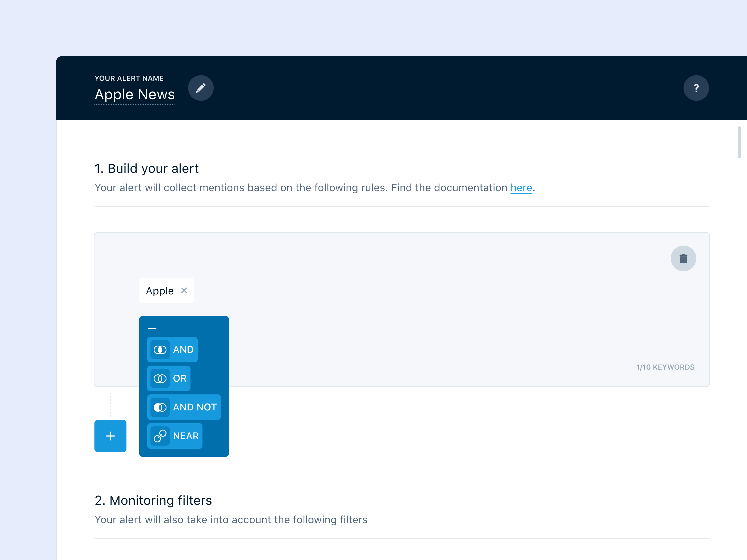Viewport: 747px width, 560px height.
Task: Add a new rule block with plus button
Action: tap(110, 436)
